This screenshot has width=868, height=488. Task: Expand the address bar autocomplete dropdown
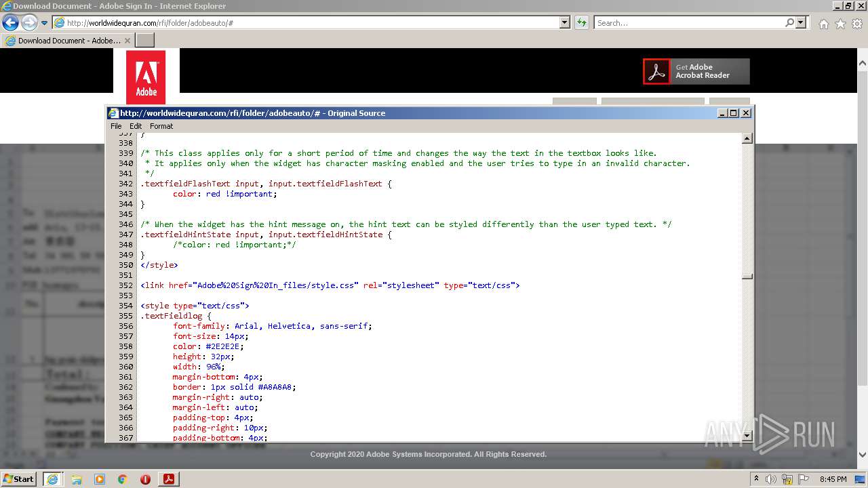click(x=565, y=23)
